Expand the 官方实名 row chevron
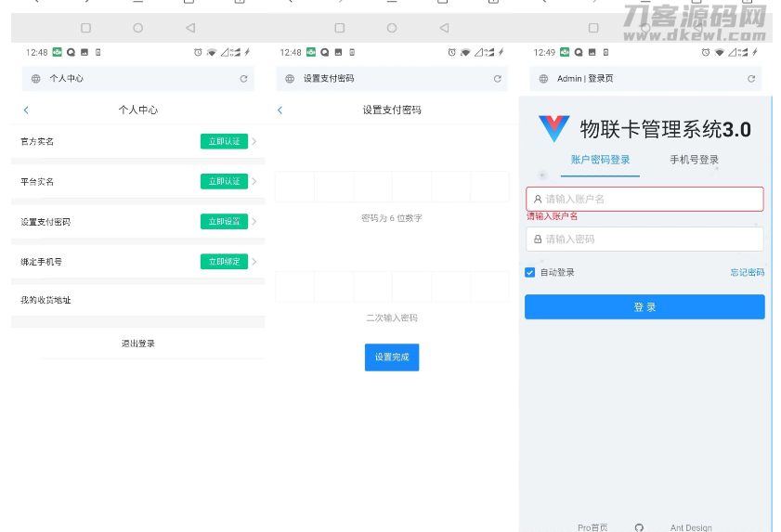Viewport: 781px width, 532px height. [254, 141]
